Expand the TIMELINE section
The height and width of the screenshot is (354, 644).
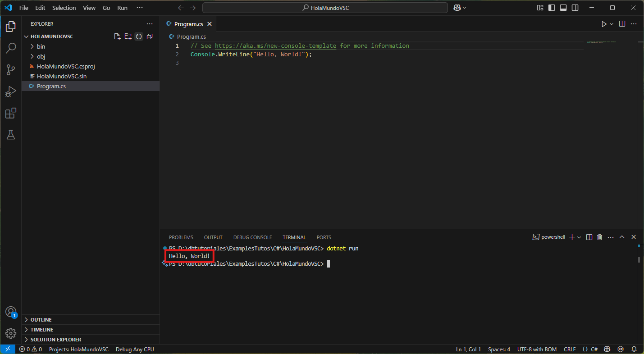click(x=90, y=329)
